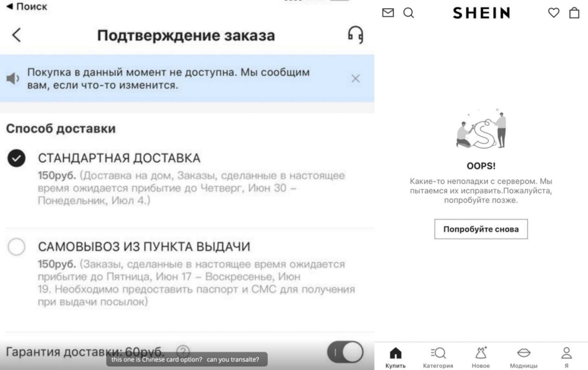
Task: Open the shopping bag cart icon
Action: point(574,13)
